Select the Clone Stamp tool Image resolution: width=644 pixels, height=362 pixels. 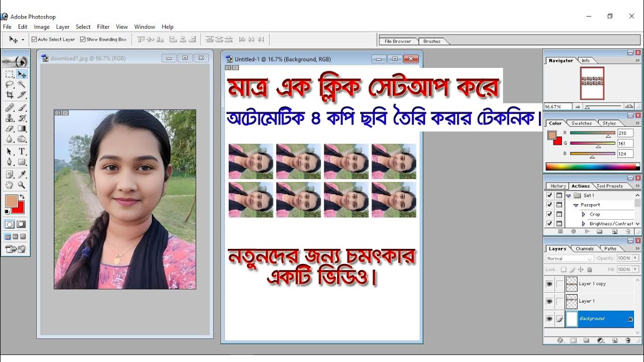tap(10, 118)
